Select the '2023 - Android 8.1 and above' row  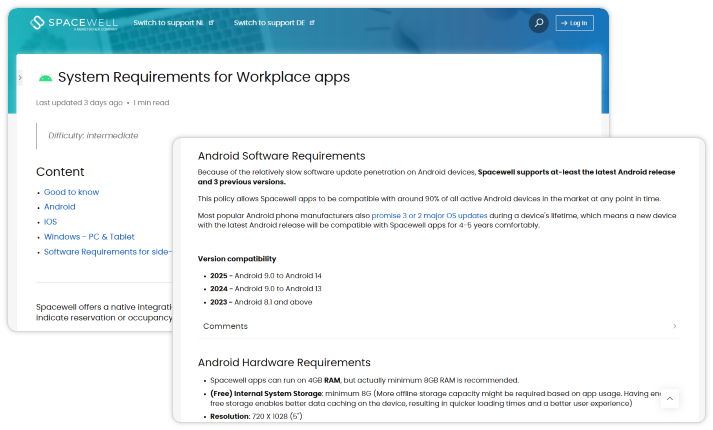coord(261,302)
